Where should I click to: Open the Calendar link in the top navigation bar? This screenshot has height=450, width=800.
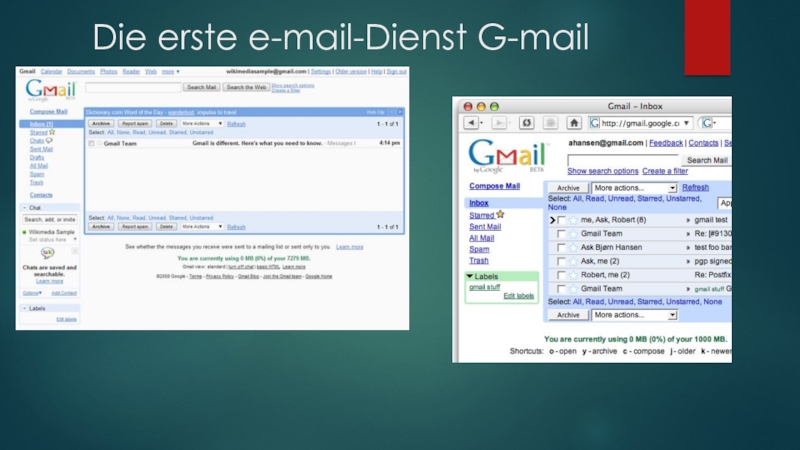pos(51,72)
